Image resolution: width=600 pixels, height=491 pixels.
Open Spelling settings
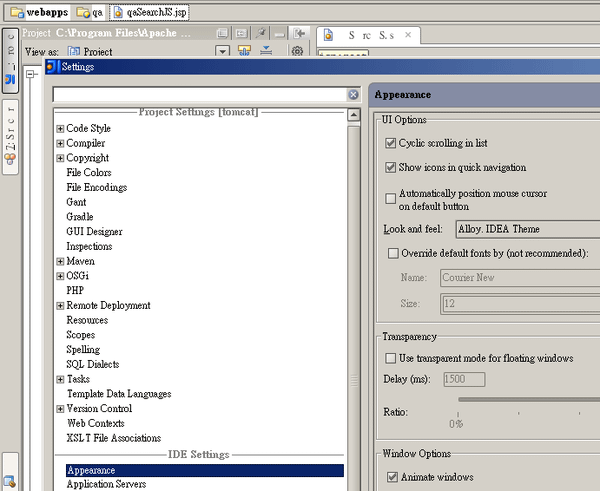tap(83, 350)
